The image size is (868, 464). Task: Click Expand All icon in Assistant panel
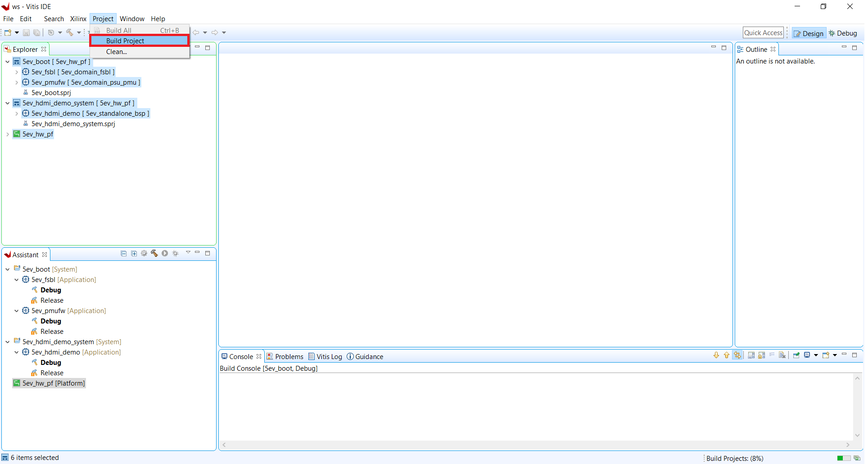134,254
